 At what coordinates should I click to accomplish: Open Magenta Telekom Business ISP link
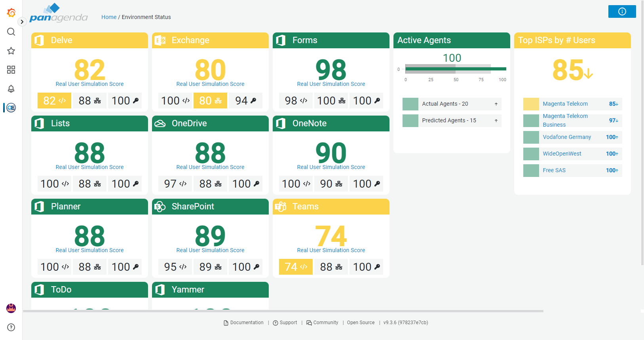(565, 120)
